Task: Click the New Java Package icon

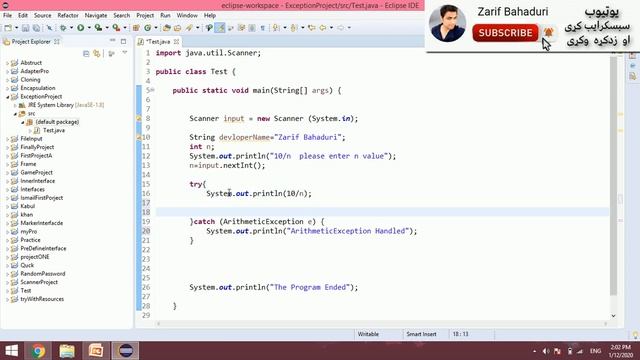Action: pos(136,28)
